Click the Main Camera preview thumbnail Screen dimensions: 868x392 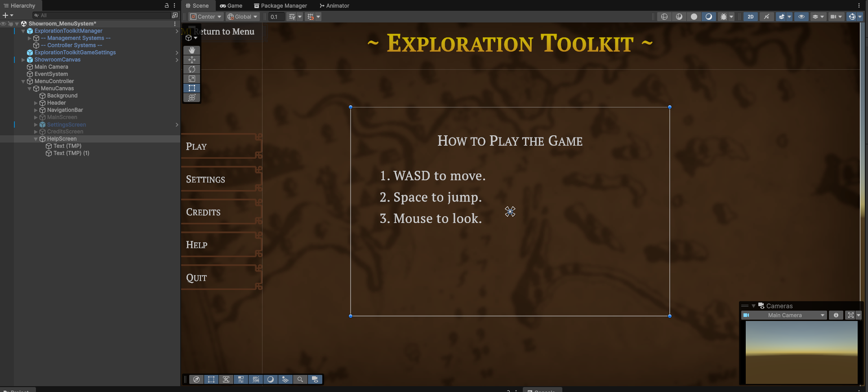point(801,352)
